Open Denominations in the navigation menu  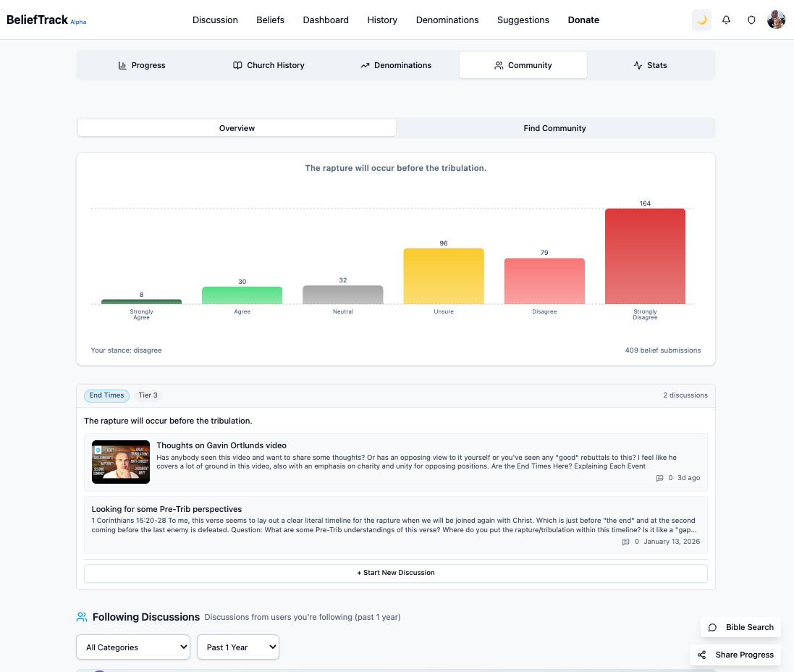pos(447,20)
